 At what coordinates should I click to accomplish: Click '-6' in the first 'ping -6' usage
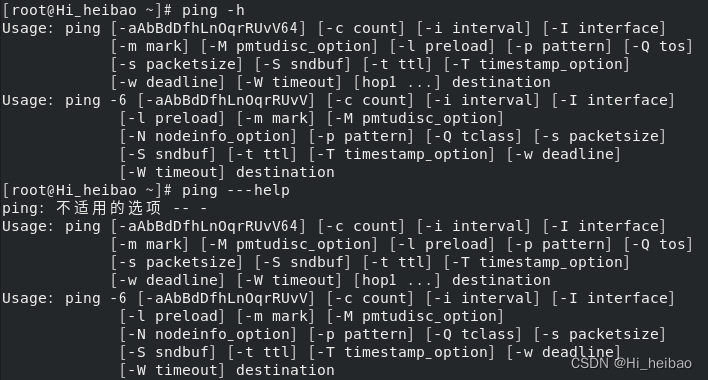(118, 100)
